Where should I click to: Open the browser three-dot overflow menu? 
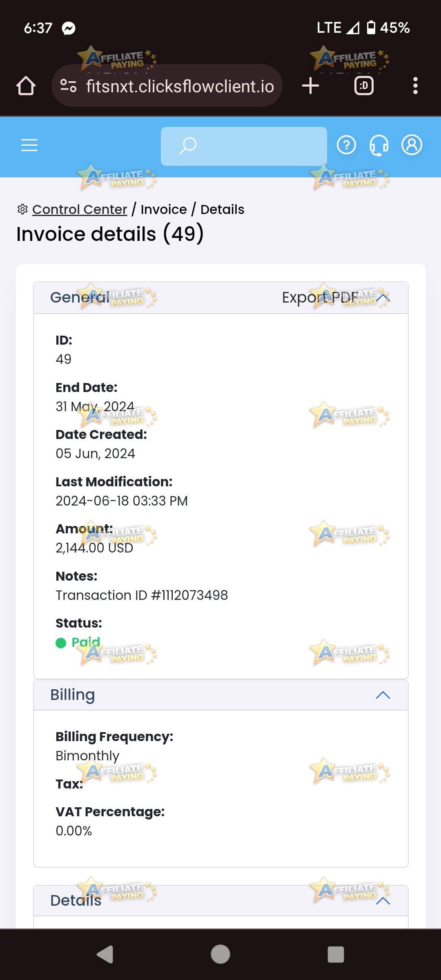(x=415, y=86)
